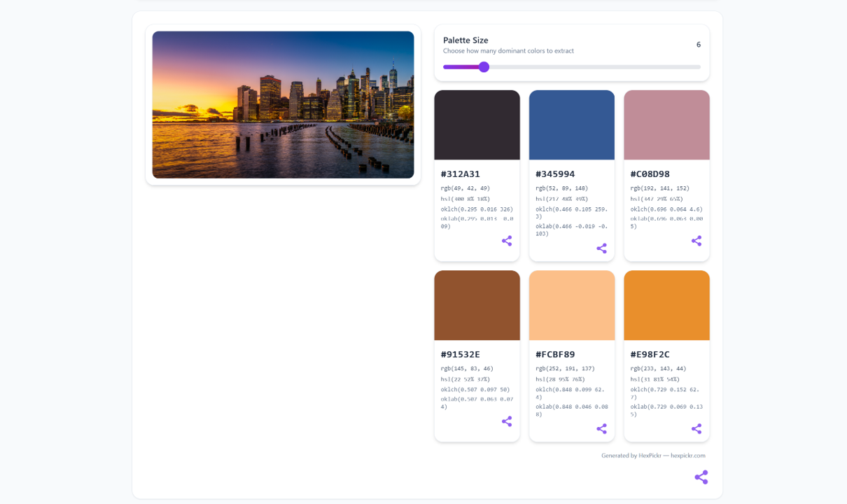
Task: Select the orange #E98F2C color swatch
Action: (666, 304)
